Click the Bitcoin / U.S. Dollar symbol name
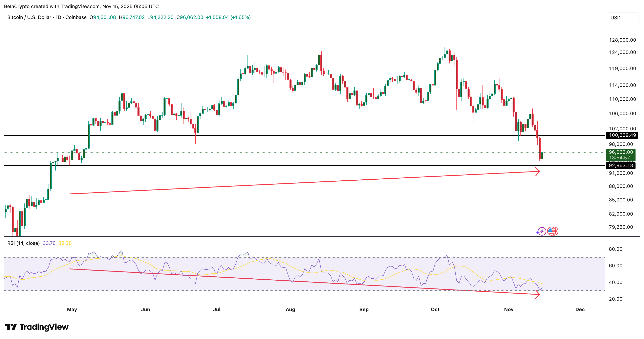This screenshot has height=339, width=644. (x=29, y=18)
